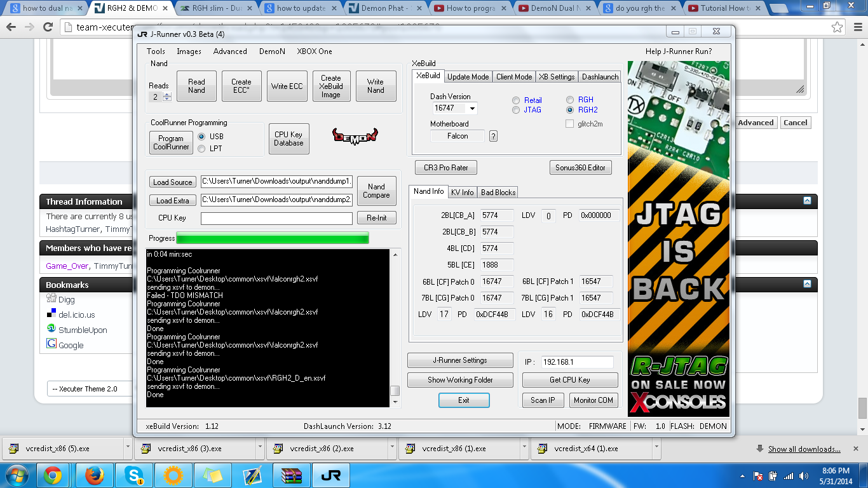Click the Google bookmark icon
The image size is (868, 488).
pos(51,344)
